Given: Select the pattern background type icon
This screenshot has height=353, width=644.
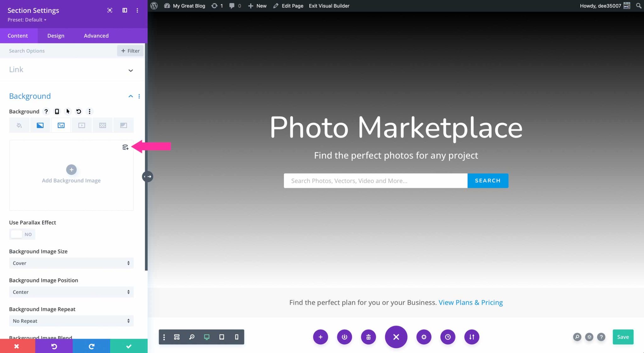Looking at the screenshot, I should [x=102, y=125].
